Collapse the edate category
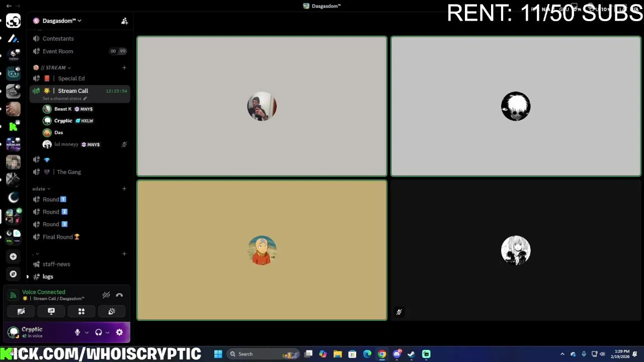This screenshot has width=644, height=362. point(41,189)
